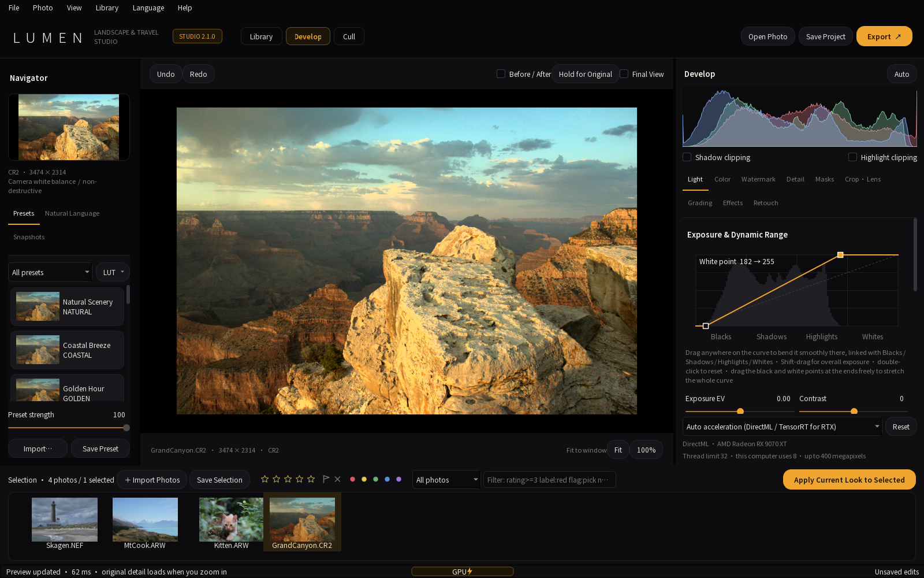Mark photo as rejected with X icon
Viewport: 924px width, 578px height.
(x=338, y=479)
